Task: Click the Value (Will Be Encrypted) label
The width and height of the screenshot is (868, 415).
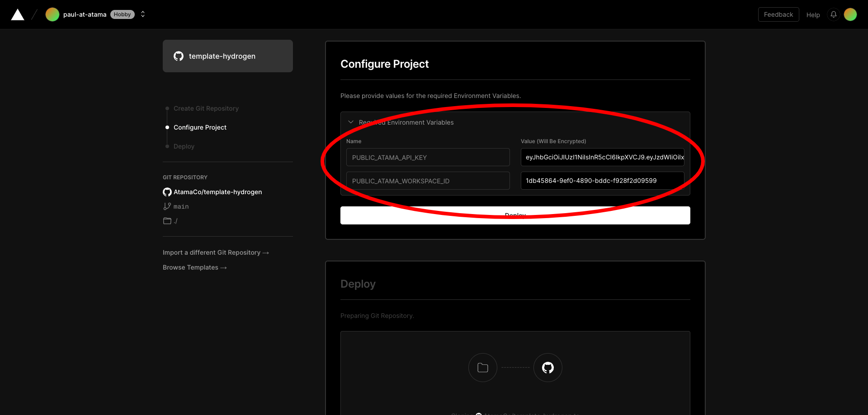Action: [553, 141]
